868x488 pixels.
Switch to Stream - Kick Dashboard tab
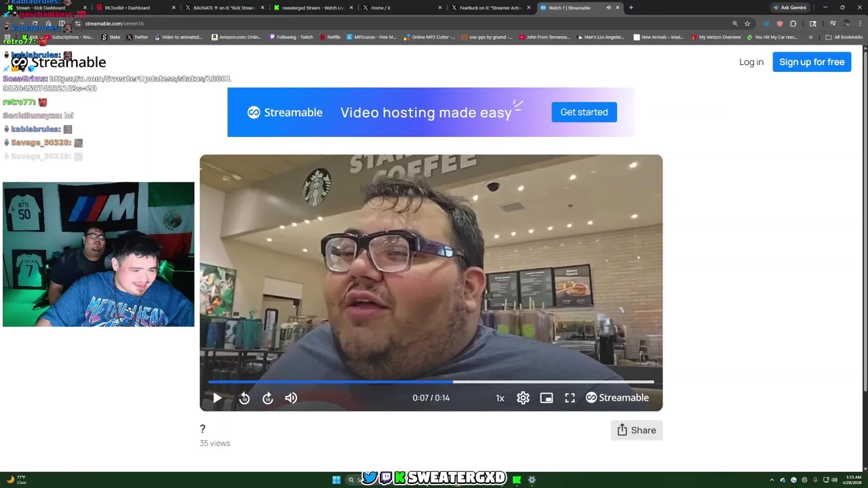[x=46, y=7]
